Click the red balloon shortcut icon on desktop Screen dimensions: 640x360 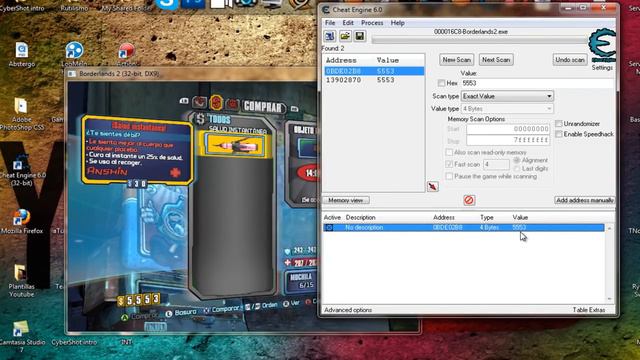127,51
